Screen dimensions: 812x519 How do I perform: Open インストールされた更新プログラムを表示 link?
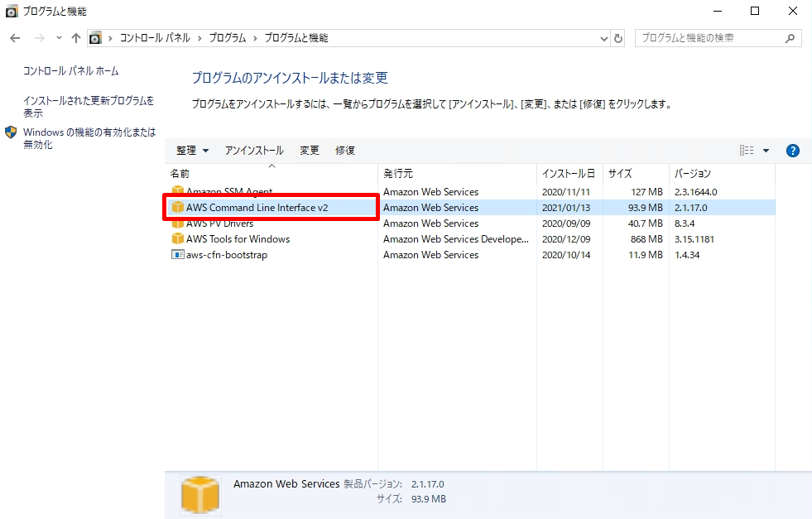89,107
